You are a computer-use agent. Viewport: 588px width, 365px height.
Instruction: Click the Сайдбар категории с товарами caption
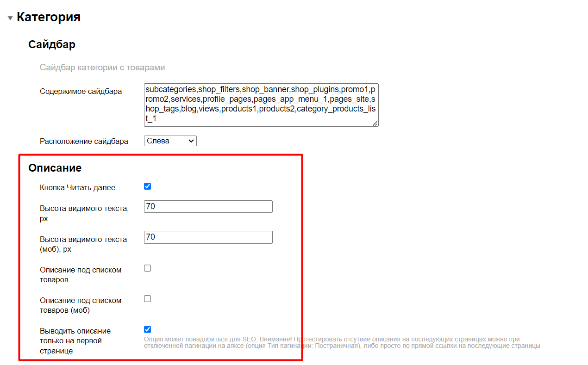(102, 68)
